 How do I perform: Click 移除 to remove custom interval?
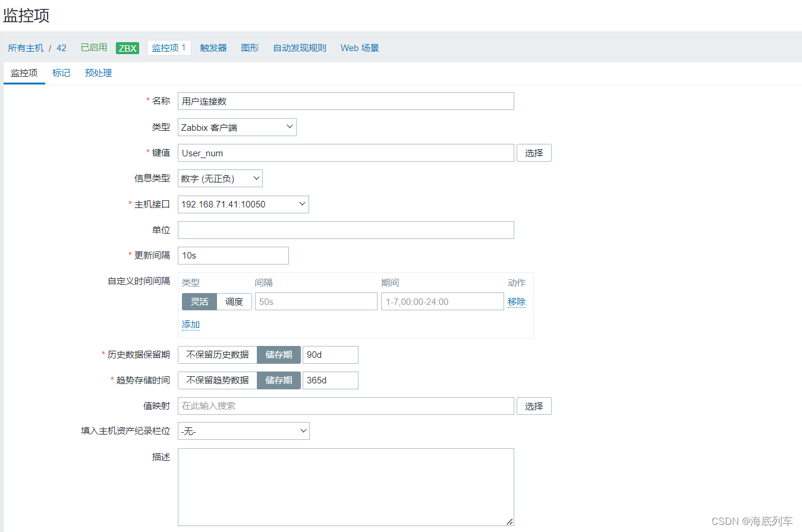click(x=517, y=301)
